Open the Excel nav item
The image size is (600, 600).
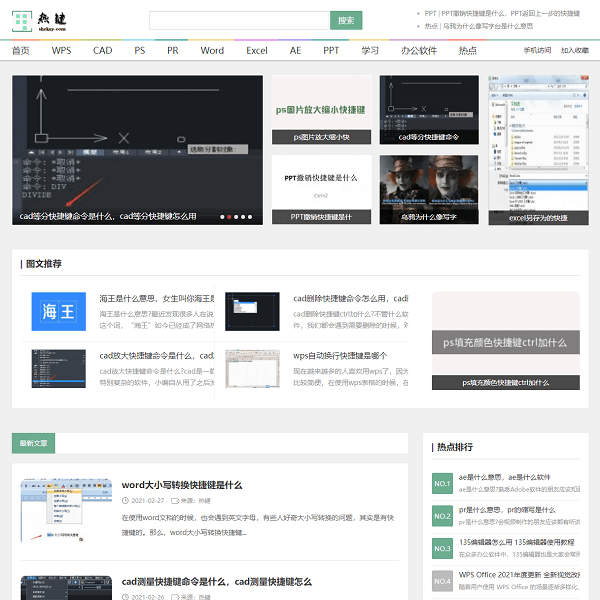point(257,51)
